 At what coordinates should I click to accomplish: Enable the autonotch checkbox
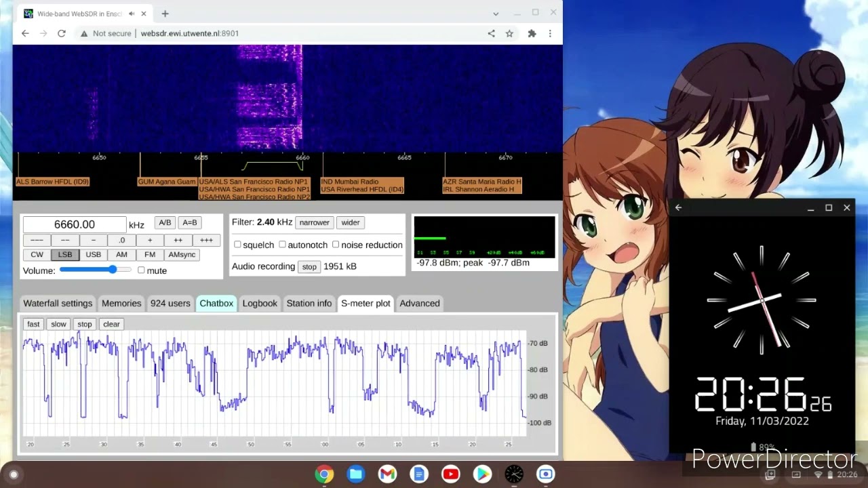pos(282,245)
